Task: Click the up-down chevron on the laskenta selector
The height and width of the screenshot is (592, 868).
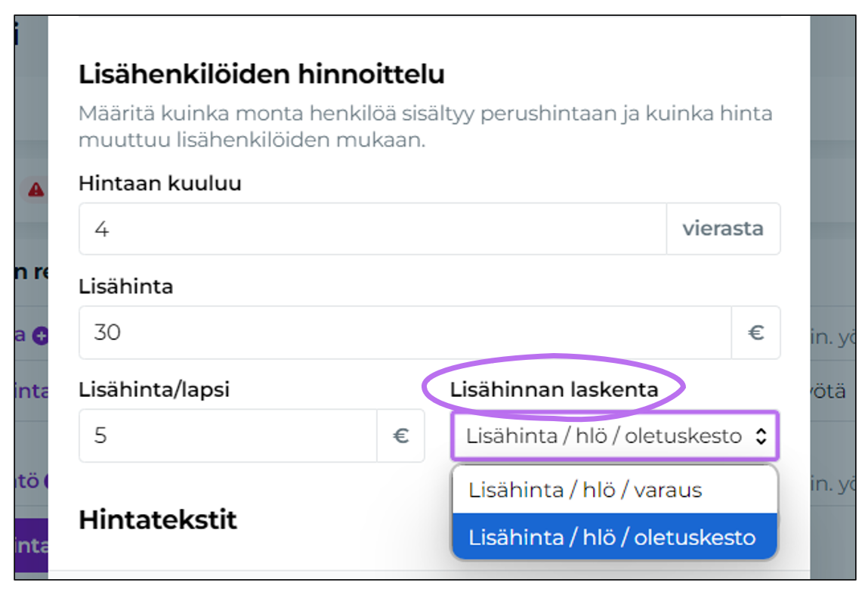Action: coord(760,436)
